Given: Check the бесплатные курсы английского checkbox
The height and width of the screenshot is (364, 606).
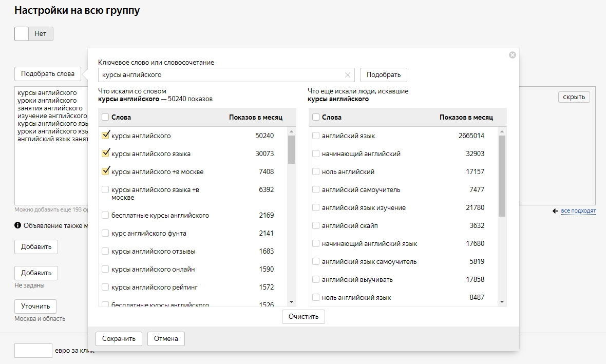Looking at the screenshot, I should [x=105, y=215].
